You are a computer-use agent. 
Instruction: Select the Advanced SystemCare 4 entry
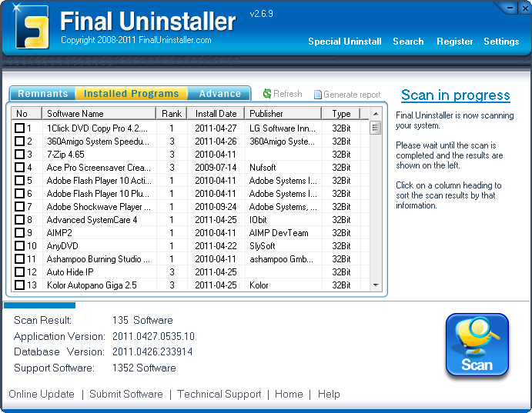click(x=92, y=220)
